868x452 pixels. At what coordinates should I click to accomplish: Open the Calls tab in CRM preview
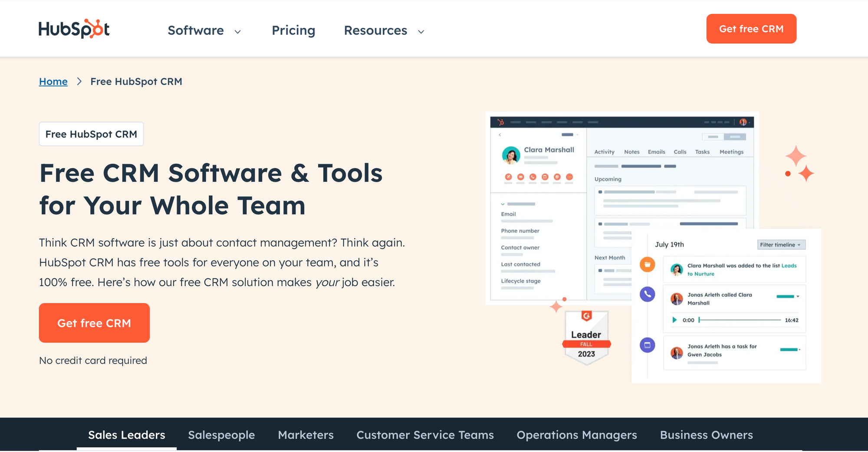coord(680,152)
